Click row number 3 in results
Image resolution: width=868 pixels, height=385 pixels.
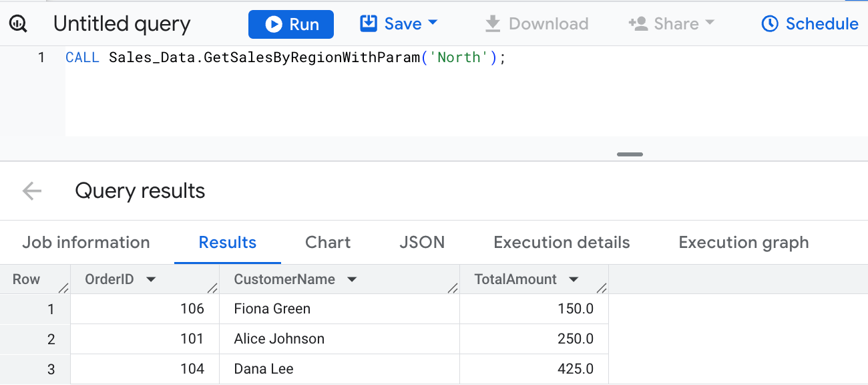click(35, 369)
